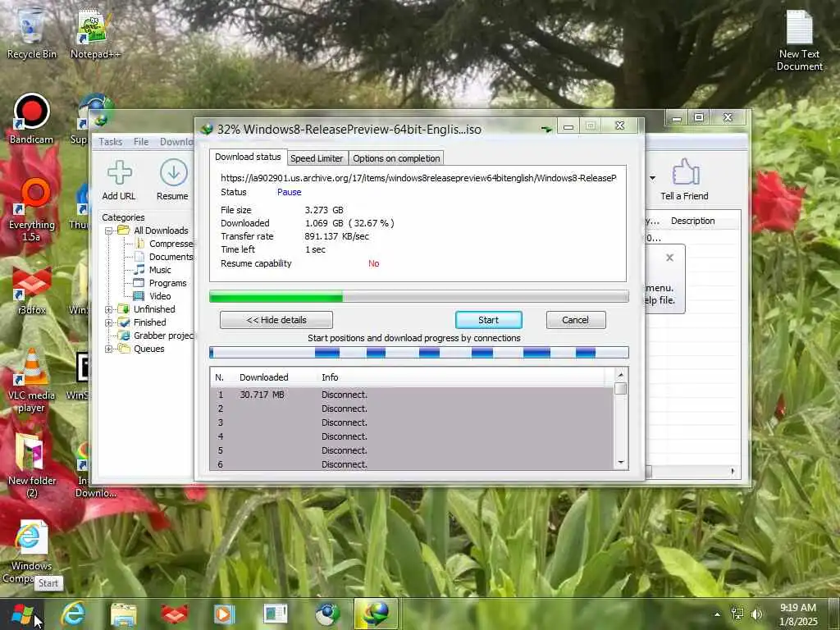
Task: Open Bandicam desktop shortcut
Action: pos(31,119)
